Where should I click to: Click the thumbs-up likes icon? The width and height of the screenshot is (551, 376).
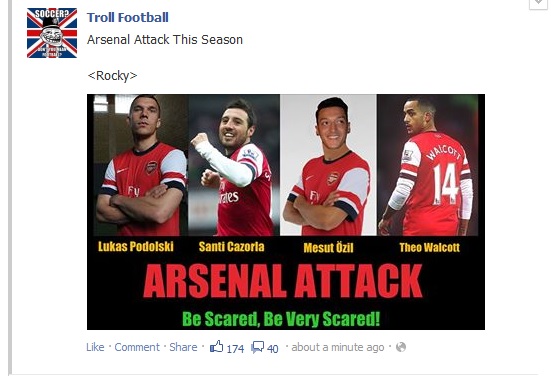click(x=216, y=347)
